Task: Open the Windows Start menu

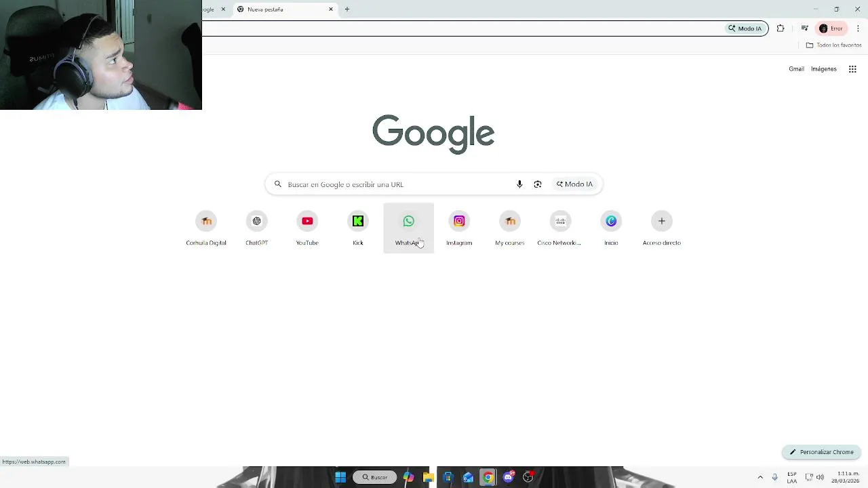Action: (x=340, y=477)
